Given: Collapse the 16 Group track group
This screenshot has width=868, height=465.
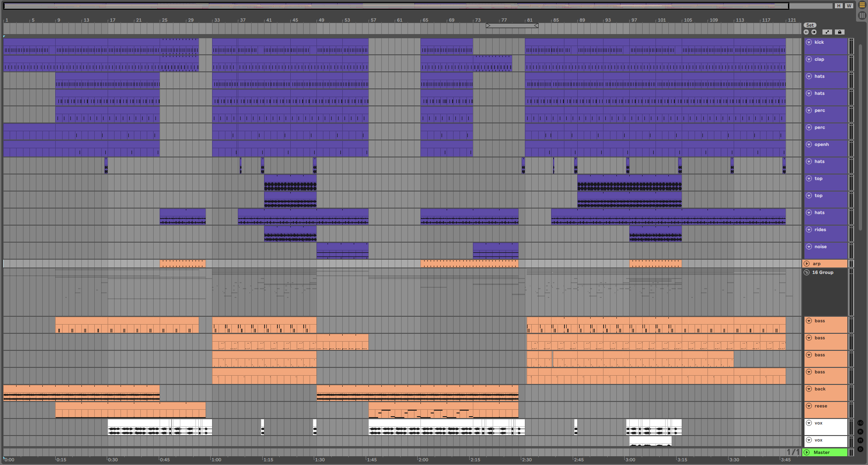Looking at the screenshot, I should (806, 273).
